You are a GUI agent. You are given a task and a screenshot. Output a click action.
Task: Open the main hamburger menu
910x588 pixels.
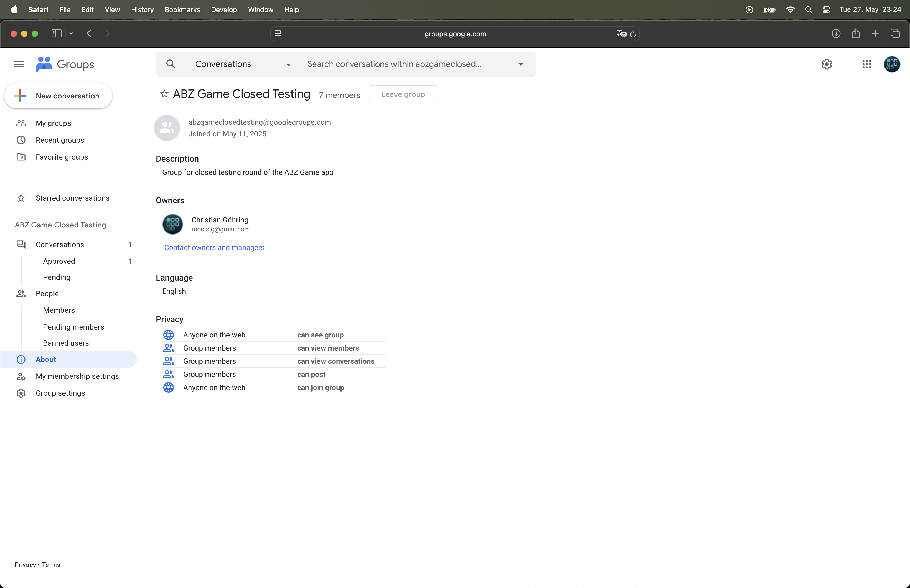point(19,64)
